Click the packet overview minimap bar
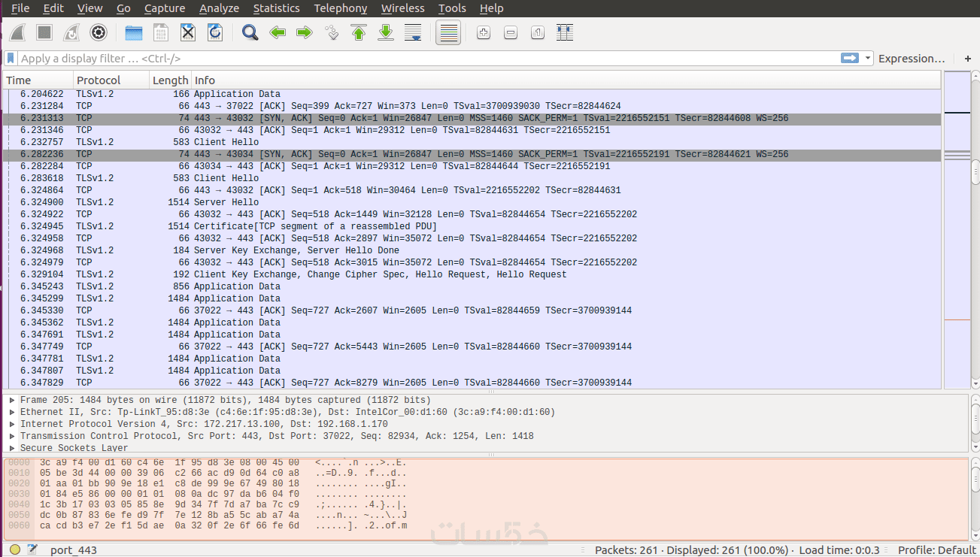This screenshot has height=557, width=980. tap(957, 230)
